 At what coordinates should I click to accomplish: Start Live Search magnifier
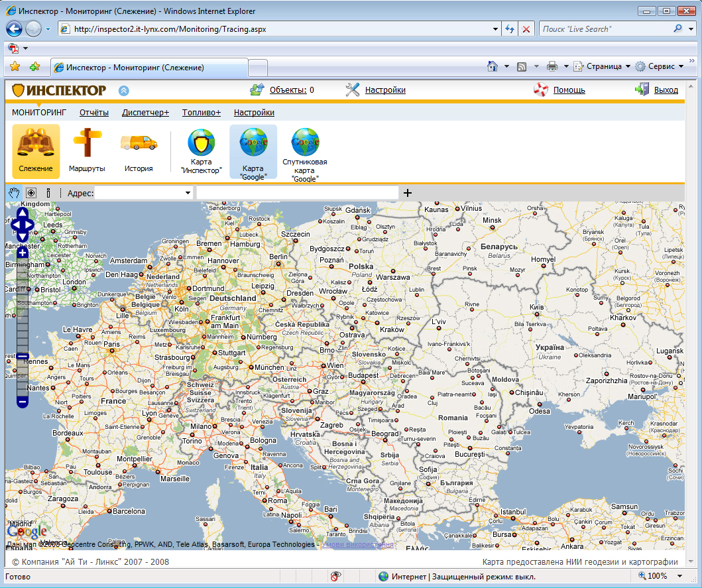678,29
